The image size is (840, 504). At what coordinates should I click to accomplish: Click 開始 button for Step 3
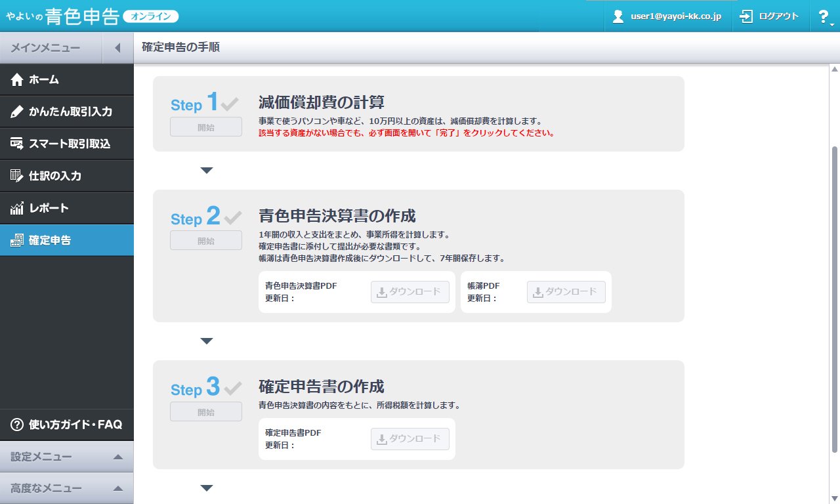coord(206,411)
